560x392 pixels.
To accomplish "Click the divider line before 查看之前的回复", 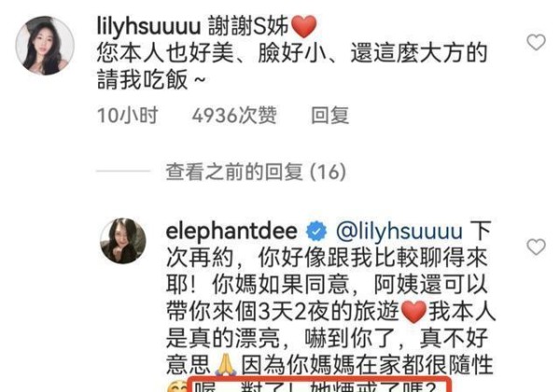I will pyautogui.click(x=123, y=171).
